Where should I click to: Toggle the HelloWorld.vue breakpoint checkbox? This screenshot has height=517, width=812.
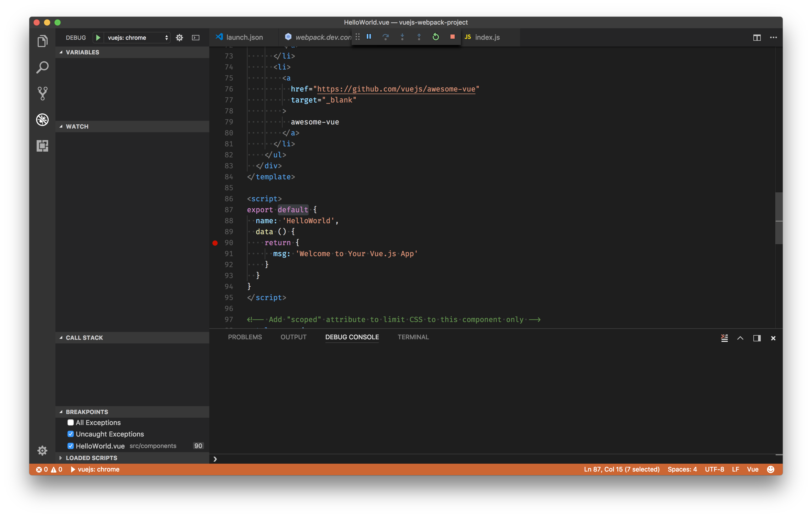[x=70, y=445]
